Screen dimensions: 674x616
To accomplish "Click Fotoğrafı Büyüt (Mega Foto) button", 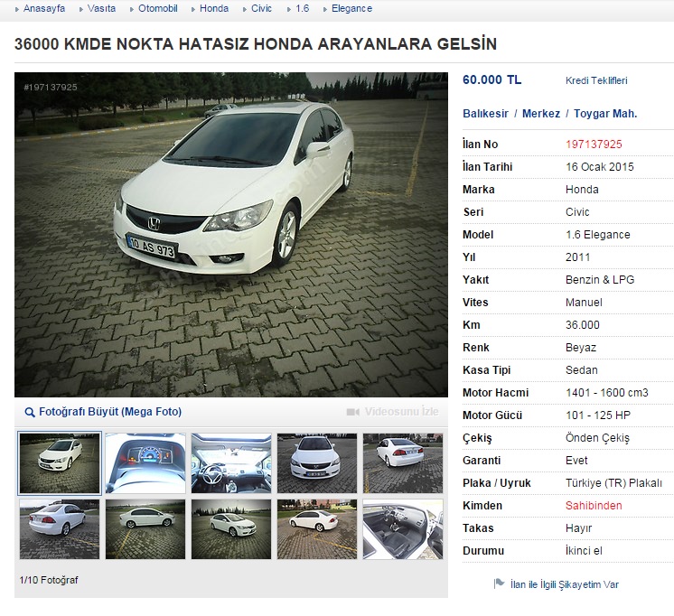I will [x=110, y=412].
